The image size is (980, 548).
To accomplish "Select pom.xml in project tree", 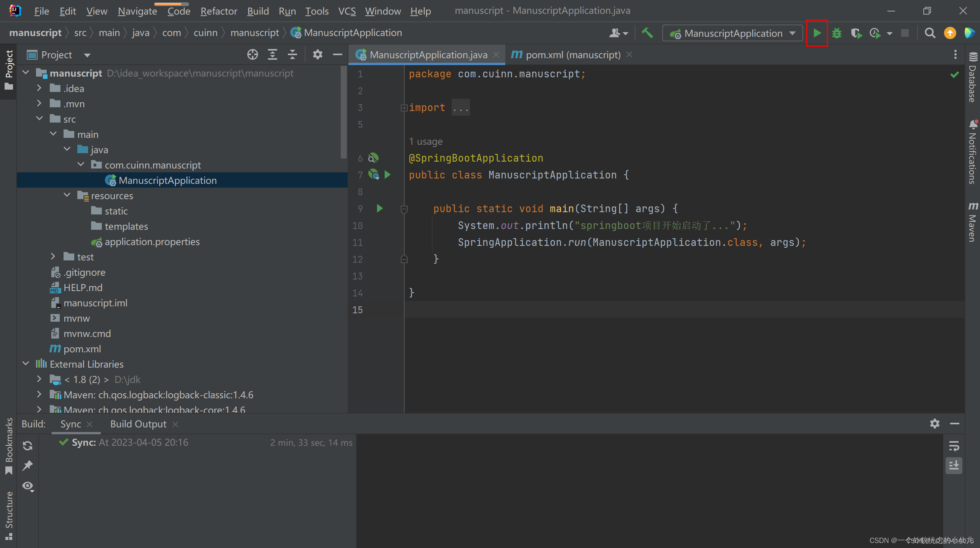I will (82, 349).
